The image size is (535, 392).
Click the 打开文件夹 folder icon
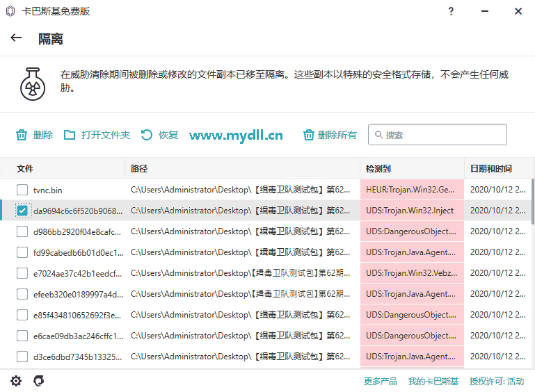70,135
